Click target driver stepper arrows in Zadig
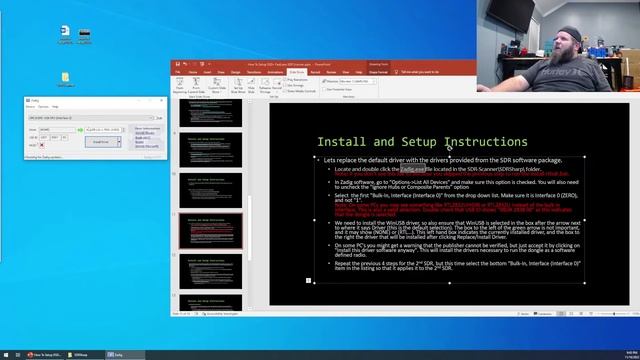Viewport: 640px width, 360px height. 124,130
